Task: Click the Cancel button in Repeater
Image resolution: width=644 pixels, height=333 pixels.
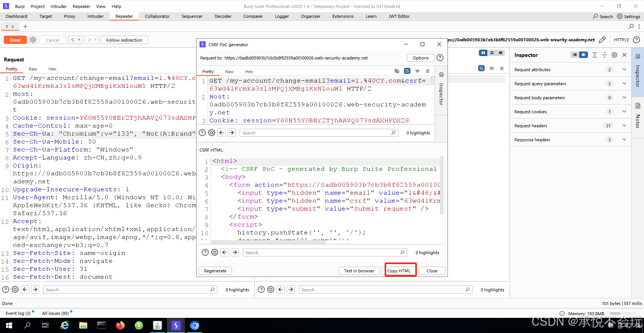Action: (x=53, y=40)
